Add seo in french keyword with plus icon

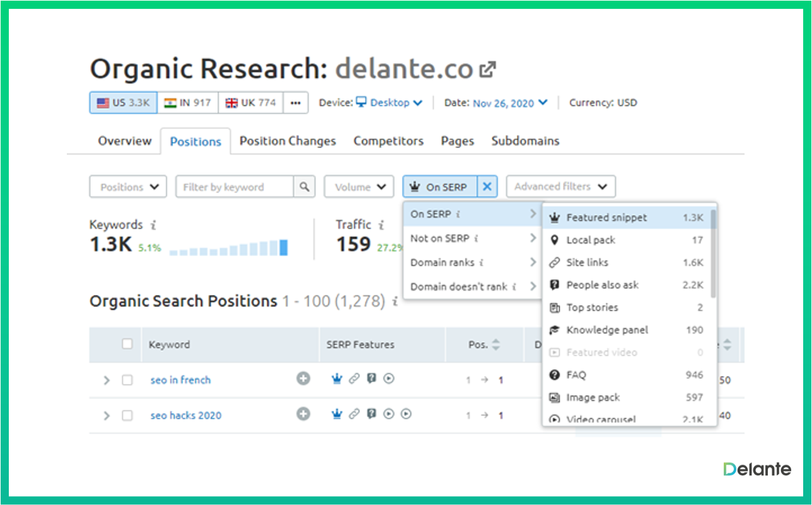[303, 379]
